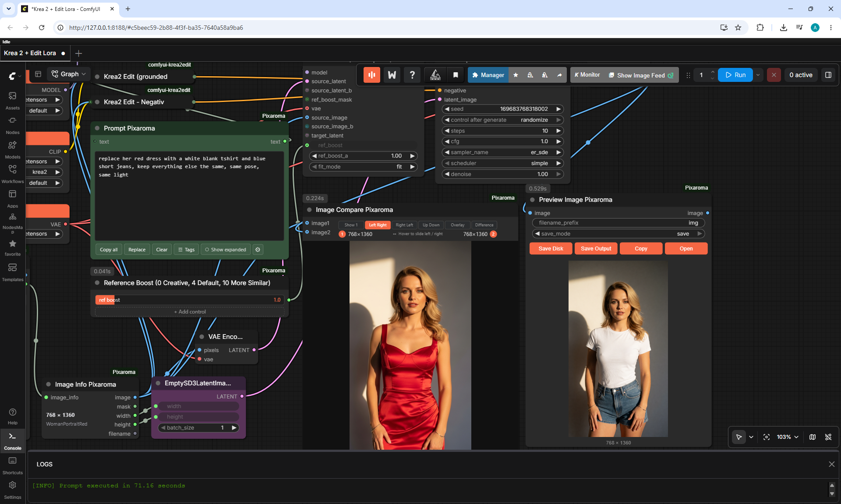
Task: Open the prompt settings gear icon
Action: click(258, 250)
